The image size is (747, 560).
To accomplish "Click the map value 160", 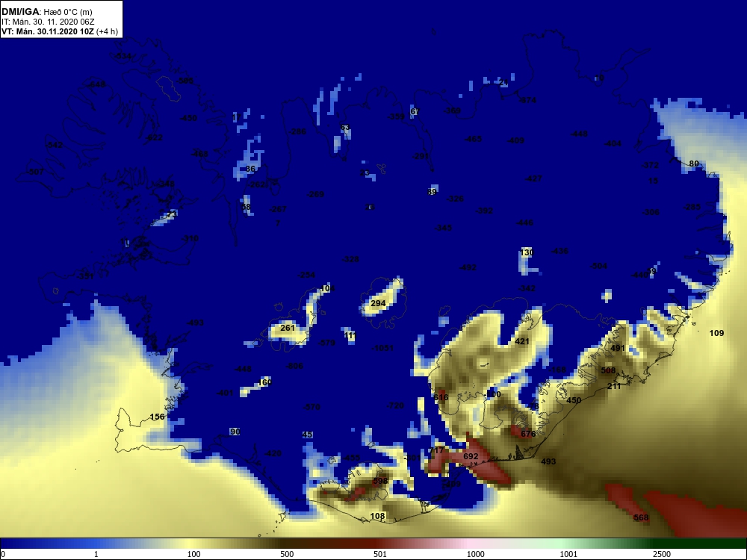I will pos(264,382).
